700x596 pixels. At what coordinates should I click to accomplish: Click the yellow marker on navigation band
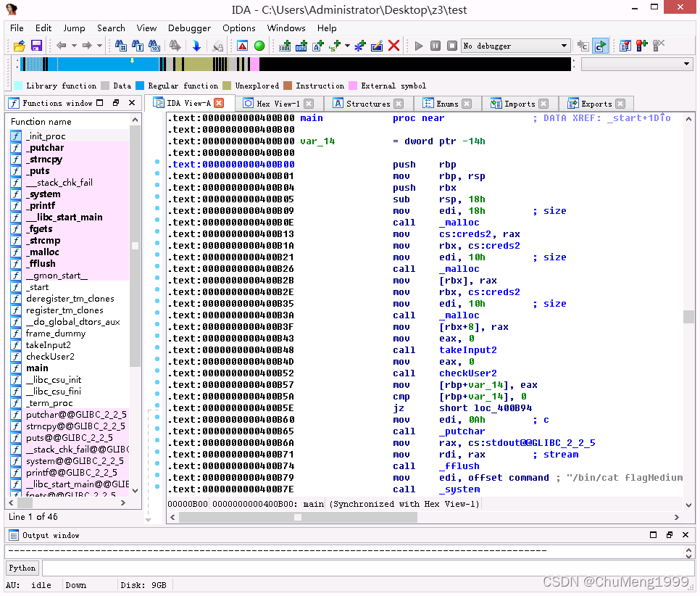[x=132, y=60]
